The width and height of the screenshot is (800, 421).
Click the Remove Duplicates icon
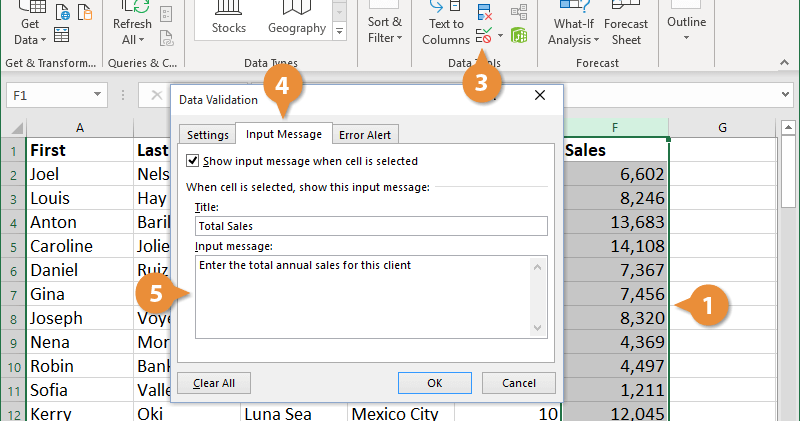(485, 13)
